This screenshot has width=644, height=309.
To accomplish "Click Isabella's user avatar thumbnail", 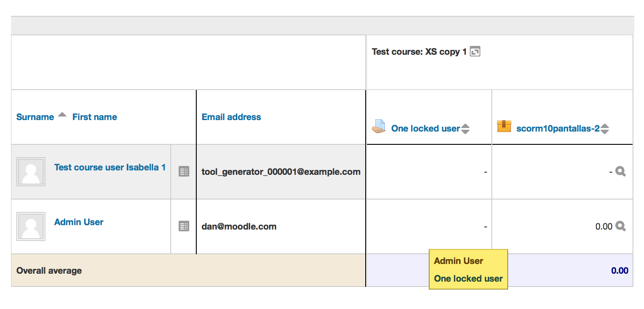I will click(x=31, y=172).
